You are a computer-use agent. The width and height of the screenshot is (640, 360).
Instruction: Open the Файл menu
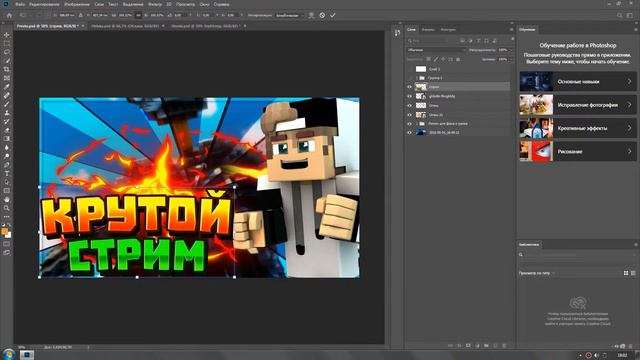20,4
